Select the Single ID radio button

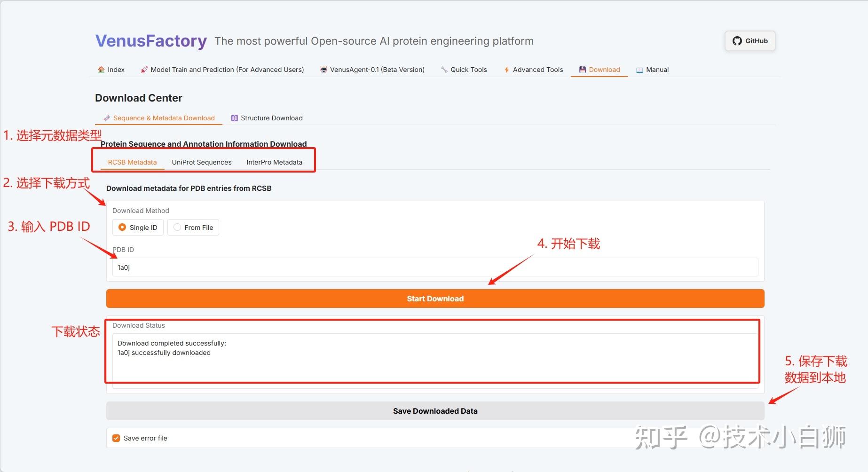[x=122, y=227]
